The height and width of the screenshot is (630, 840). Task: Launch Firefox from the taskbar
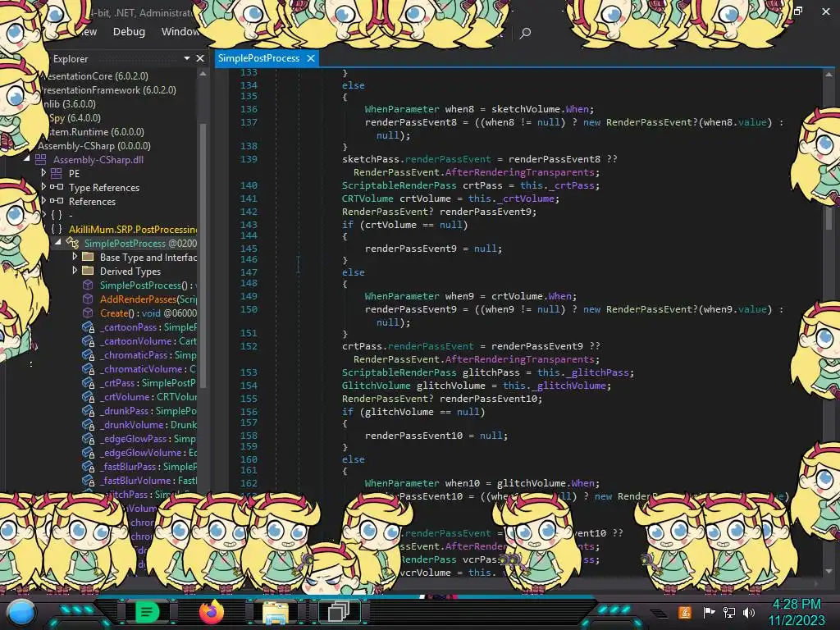point(211,611)
